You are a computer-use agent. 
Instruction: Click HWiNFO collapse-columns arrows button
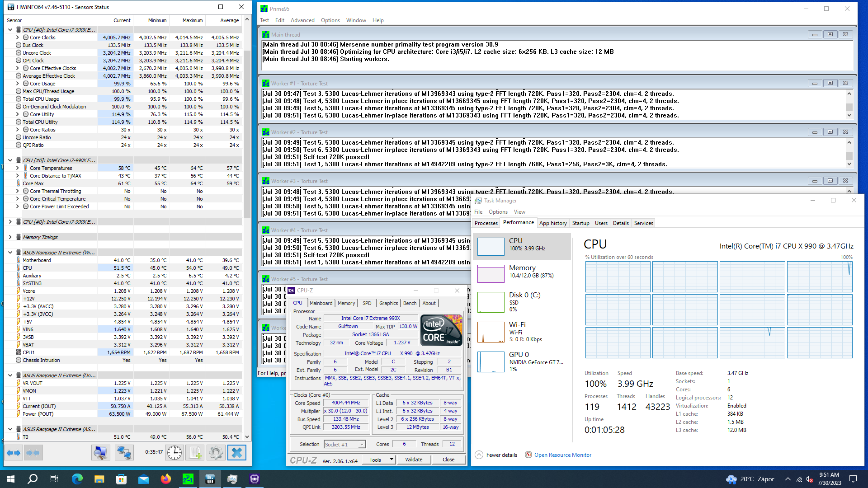(x=33, y=452)
